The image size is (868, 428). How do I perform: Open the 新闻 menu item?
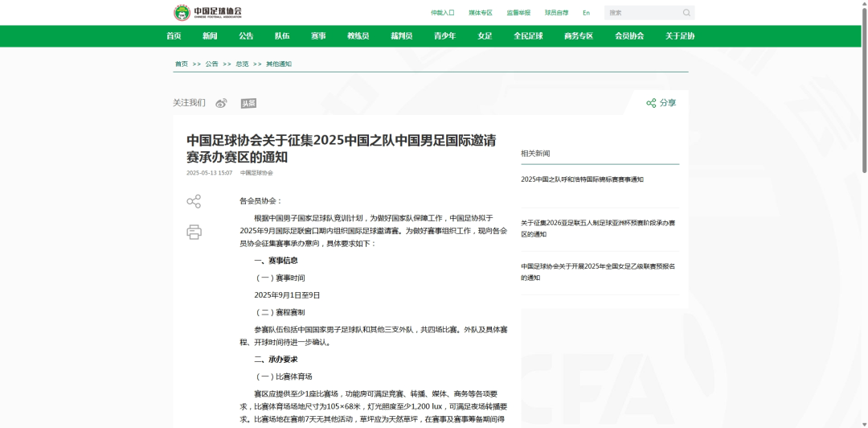(210, 36)
